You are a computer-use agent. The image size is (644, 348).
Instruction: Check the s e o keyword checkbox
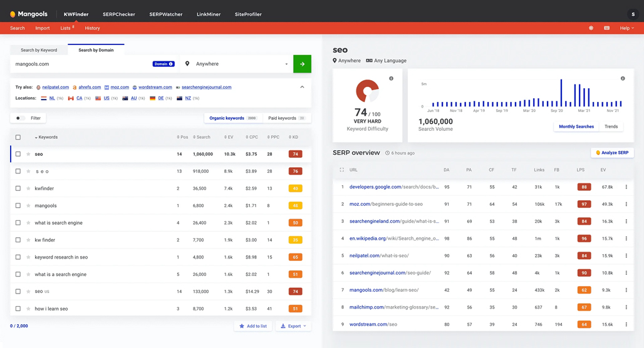pos(18,171)
